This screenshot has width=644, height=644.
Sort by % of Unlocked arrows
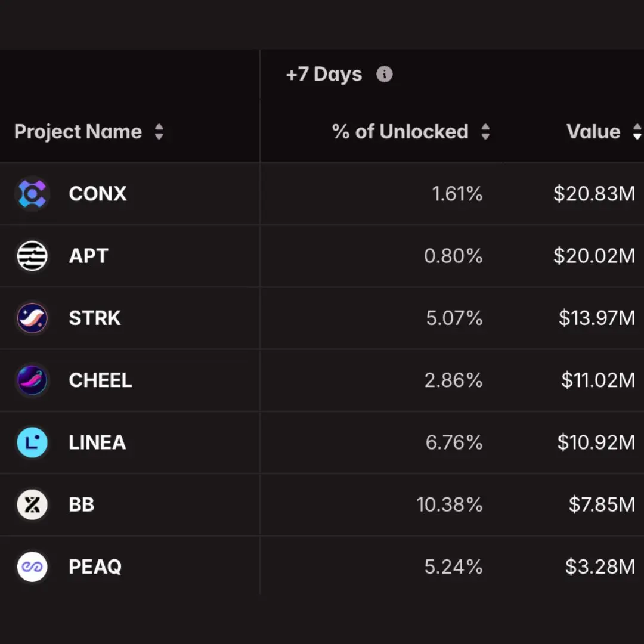tap(485, 132)
